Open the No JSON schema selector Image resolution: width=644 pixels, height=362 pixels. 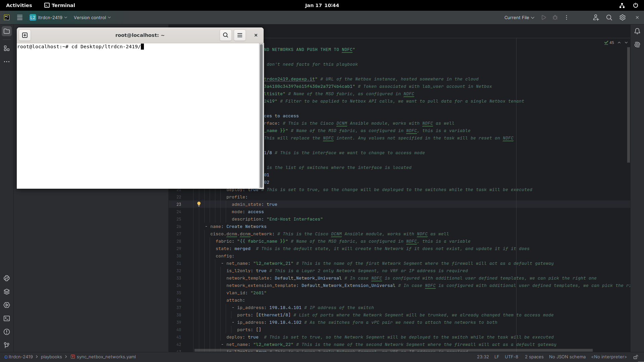567,357
